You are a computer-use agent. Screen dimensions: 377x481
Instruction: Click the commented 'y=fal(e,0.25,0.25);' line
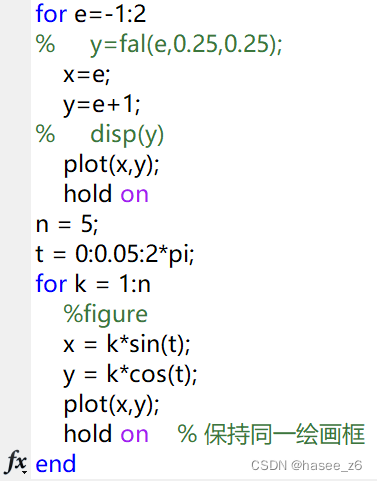point(159,45)
